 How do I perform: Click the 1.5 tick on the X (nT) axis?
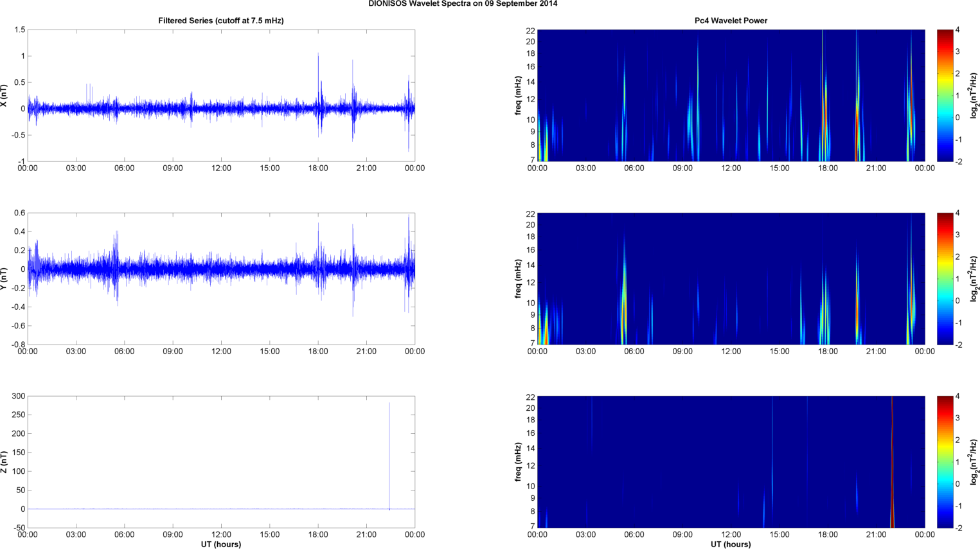(19, 30)
